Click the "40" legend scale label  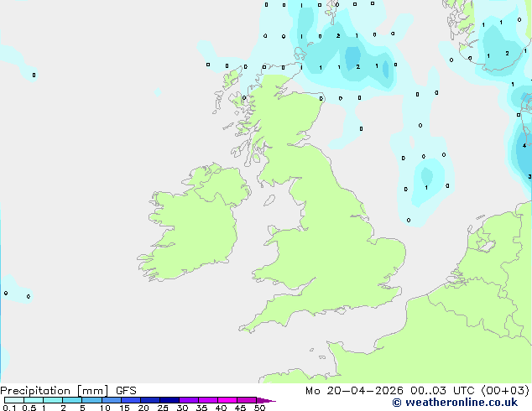pos(221,408)
